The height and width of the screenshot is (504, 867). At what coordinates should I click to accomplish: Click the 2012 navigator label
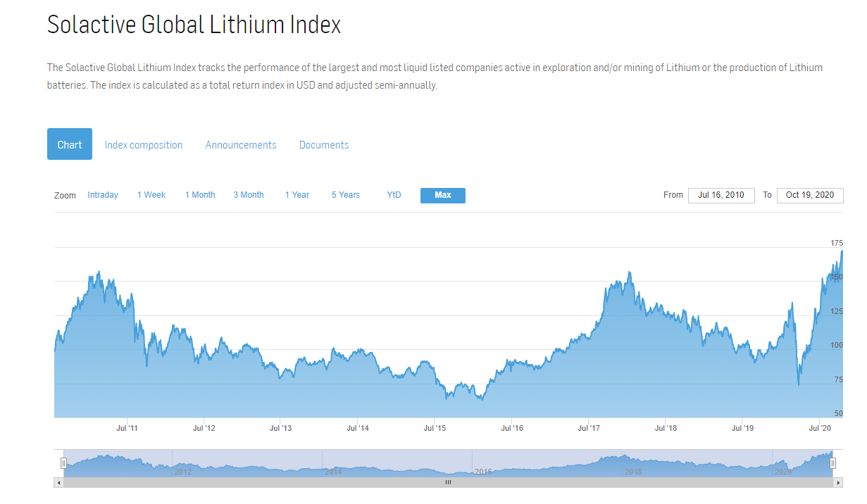183,472
